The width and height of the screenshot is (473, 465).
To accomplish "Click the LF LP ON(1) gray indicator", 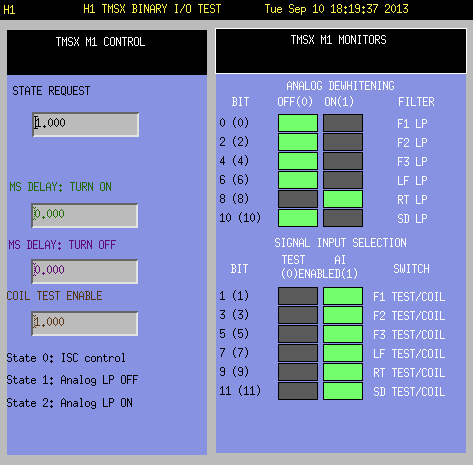I will 343,180.
